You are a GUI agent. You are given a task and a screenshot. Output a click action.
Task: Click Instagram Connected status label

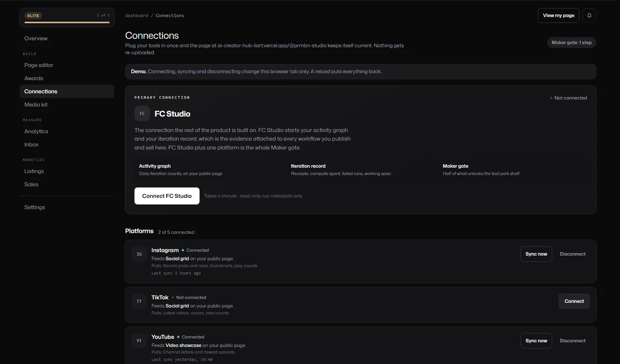[195, 250]
